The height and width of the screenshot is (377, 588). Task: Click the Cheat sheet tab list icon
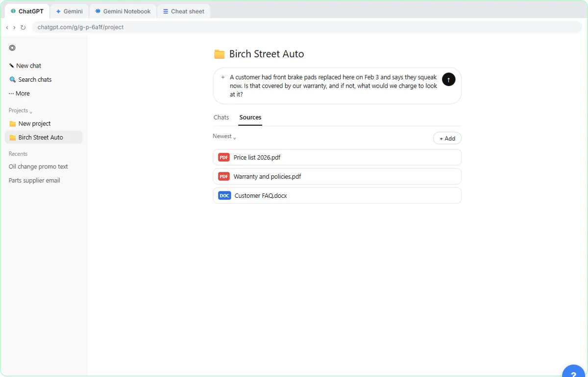[166, 11]
